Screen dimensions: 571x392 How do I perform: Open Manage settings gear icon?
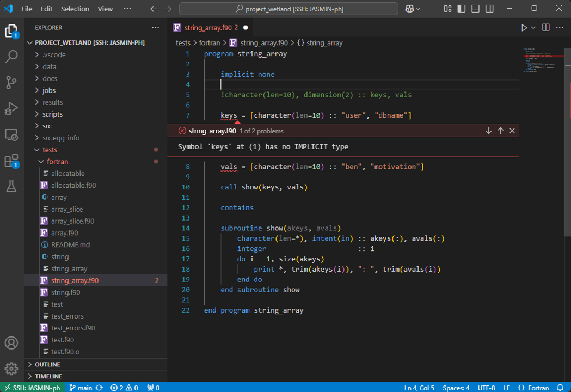[11, 369]
